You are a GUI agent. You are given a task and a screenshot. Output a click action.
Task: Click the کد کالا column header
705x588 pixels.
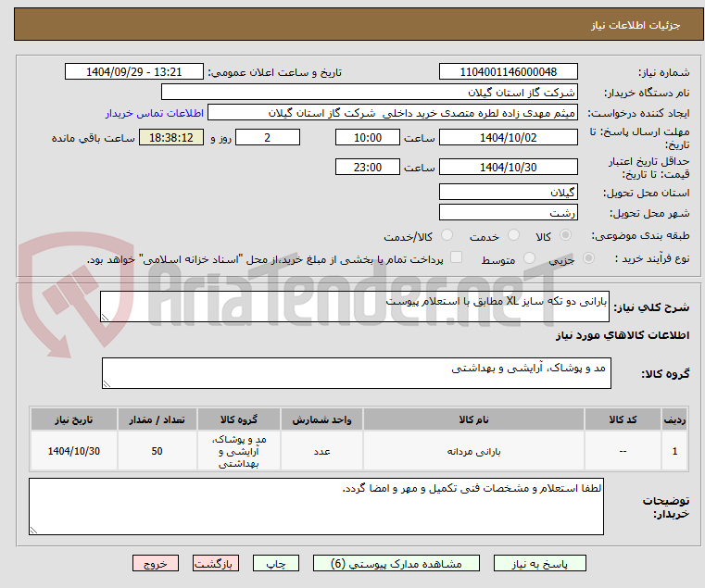point(623,419)
